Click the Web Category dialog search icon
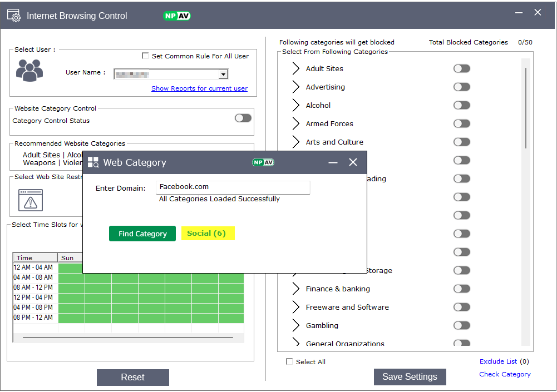This screenshot has height=392, width=557. pyautogui.click(x=93, y=162)
